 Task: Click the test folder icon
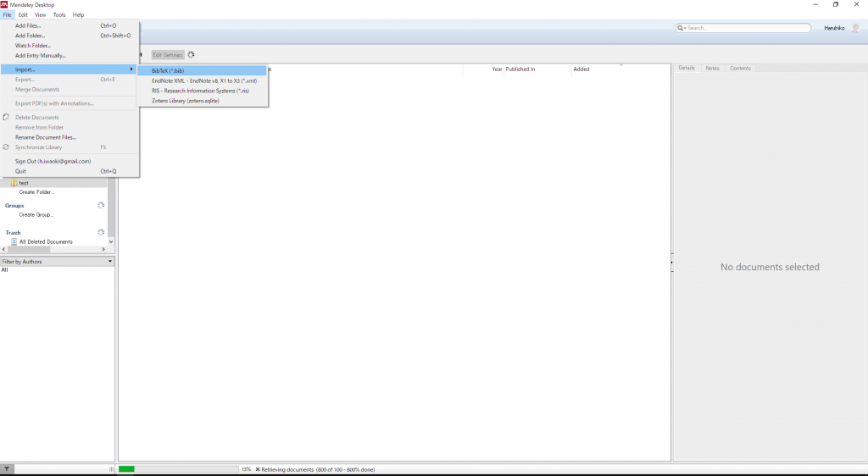pos(14,182)
